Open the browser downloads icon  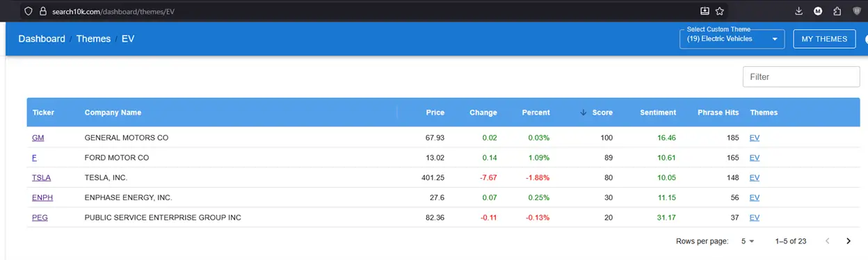798,11
